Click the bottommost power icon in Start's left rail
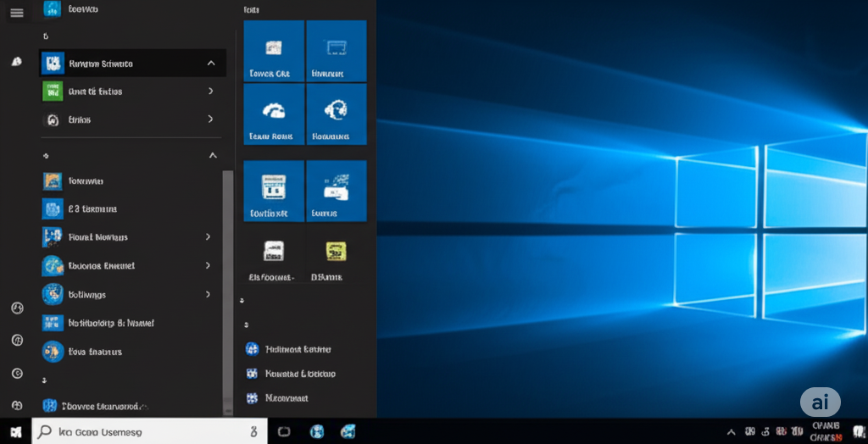The height and width of the screenshot is (444, 868). 17,406
